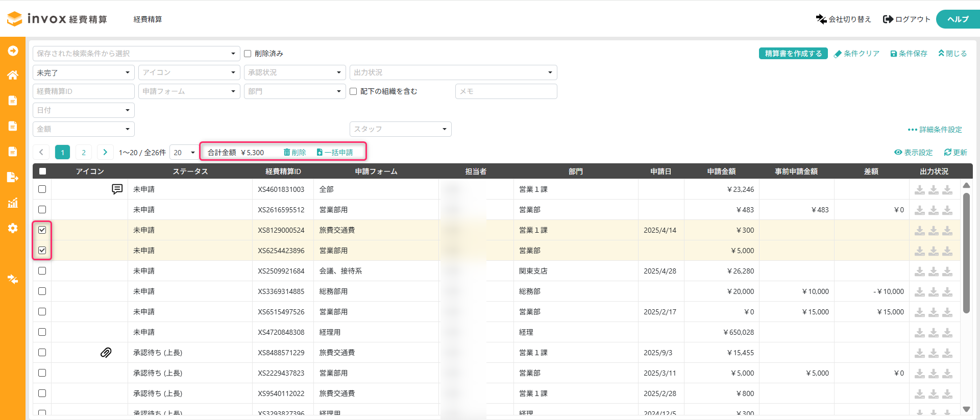
Task: Go to page 2 of results
Action: click(x=84, y=152)
